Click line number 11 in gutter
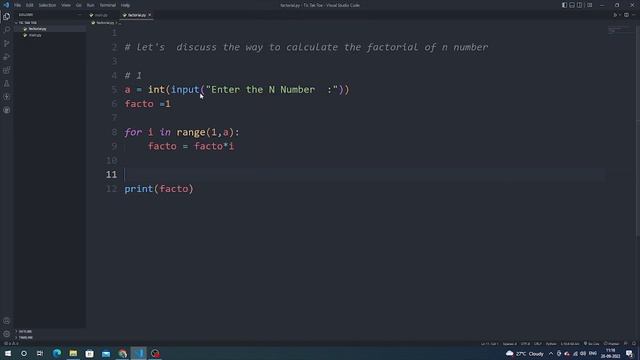Image resolution: width=640 pixels, height=360 pixels. pos(111,174)
